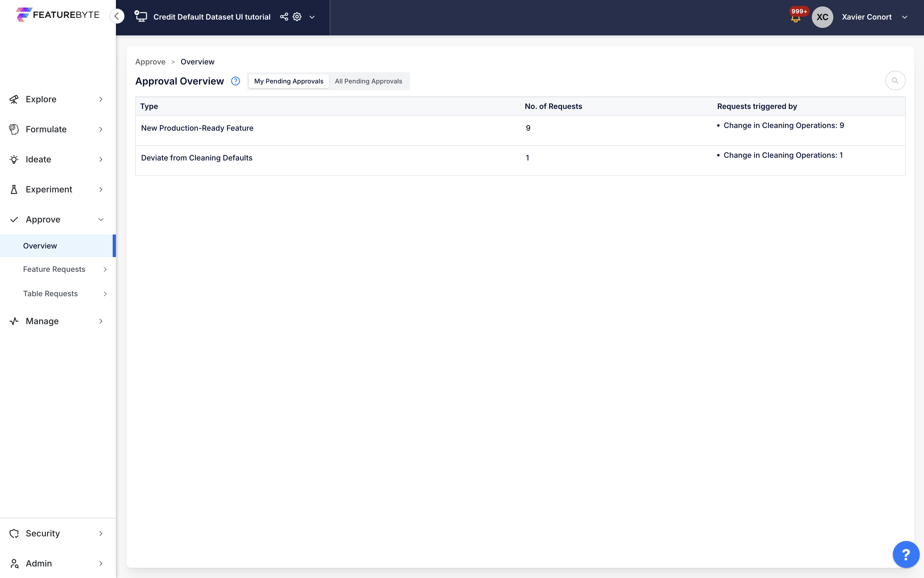This screenshot has width=924, height=578.
Task: Click the Approve breadcrumb link
Action: tap(150, 62)
